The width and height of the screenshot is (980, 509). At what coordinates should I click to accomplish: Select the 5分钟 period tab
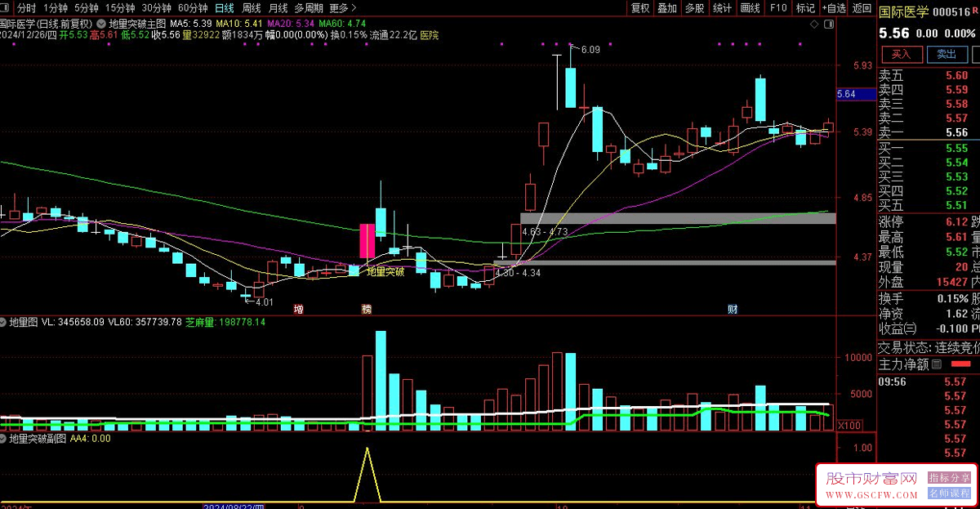pos(86,8)
